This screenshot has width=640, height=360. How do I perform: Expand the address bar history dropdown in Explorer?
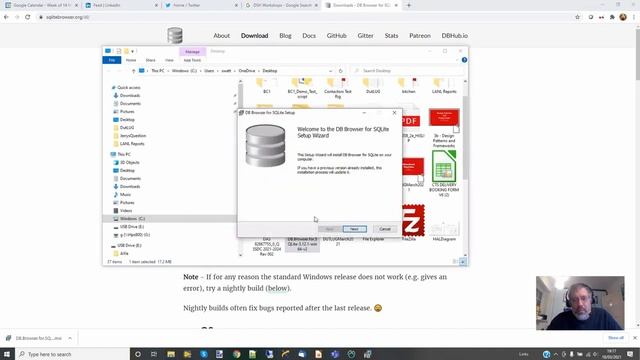(330, 71)
